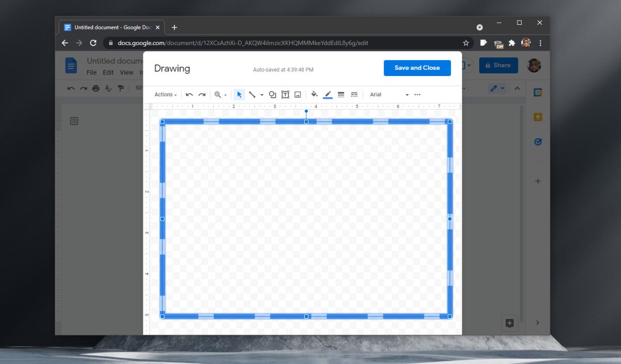Open the File menu in Google Docs

click(91, 72)
